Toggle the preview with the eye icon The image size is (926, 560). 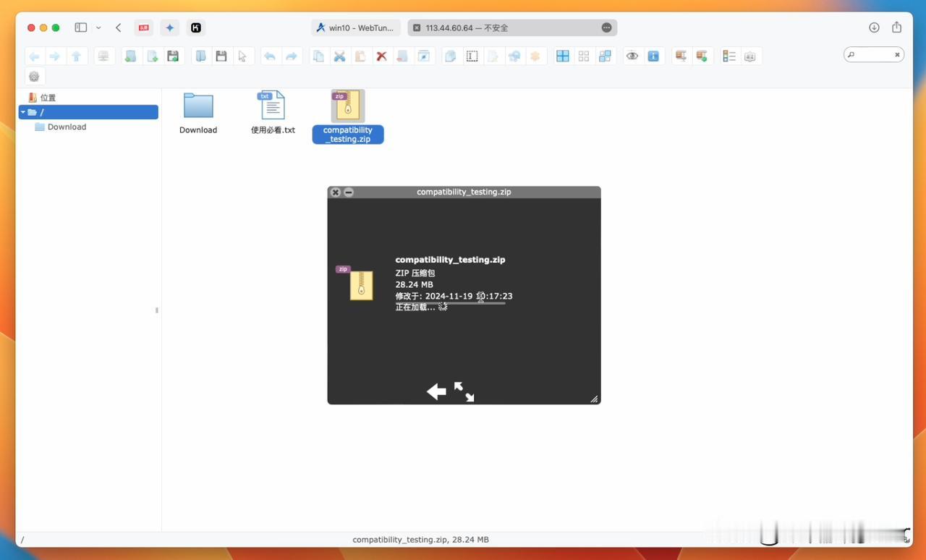632,56
